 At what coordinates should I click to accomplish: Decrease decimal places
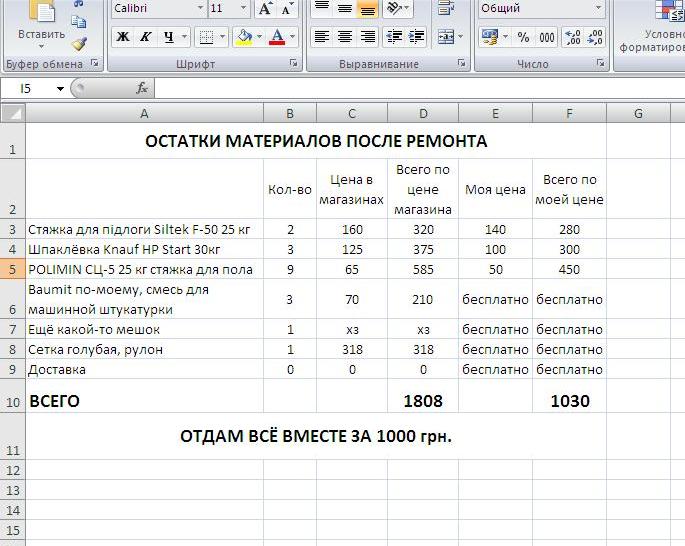[x=595, y=37]
